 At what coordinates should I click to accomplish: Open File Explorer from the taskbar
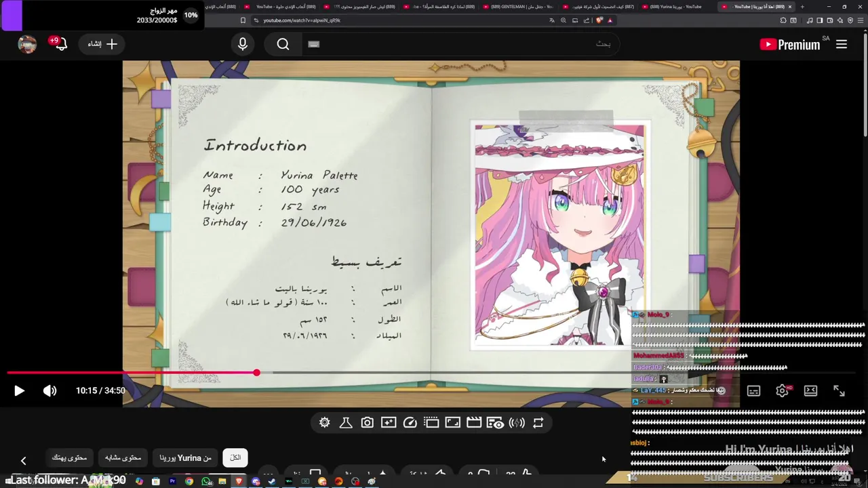point(222,481)
